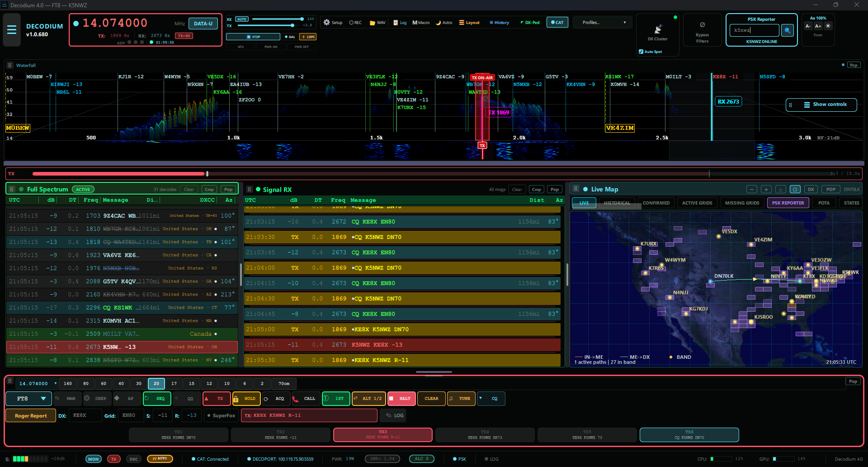Zoom in Live Map plus button

pyautogui.click(x=766, y=189)
